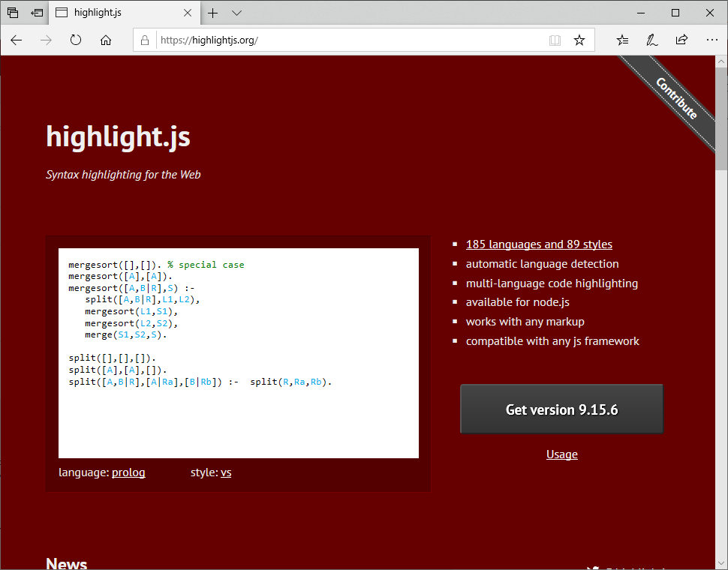Click 'available for node.js' text

[x=518, y=302]
